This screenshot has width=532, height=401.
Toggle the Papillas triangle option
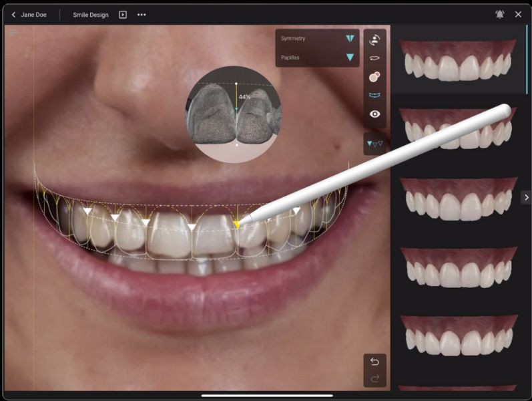click(x=350, y=57)
